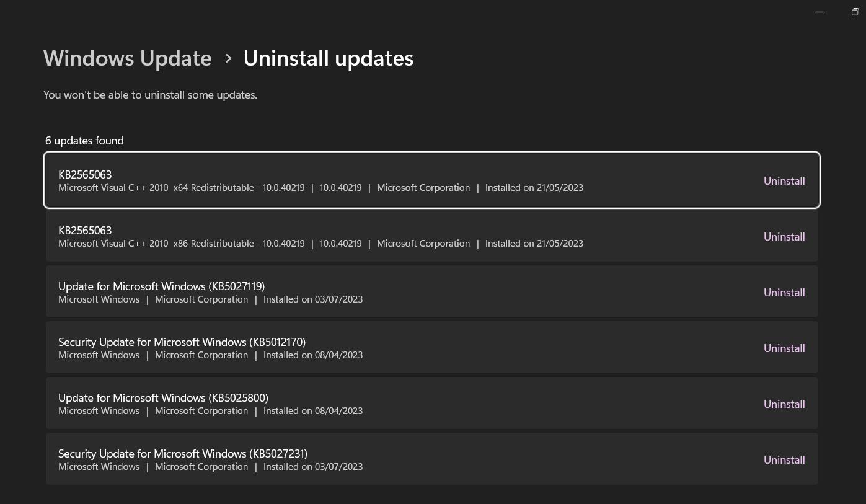Click the 6 updates found counter text
866x504 pixels.
pyautogui.click(x=84, y=141)
